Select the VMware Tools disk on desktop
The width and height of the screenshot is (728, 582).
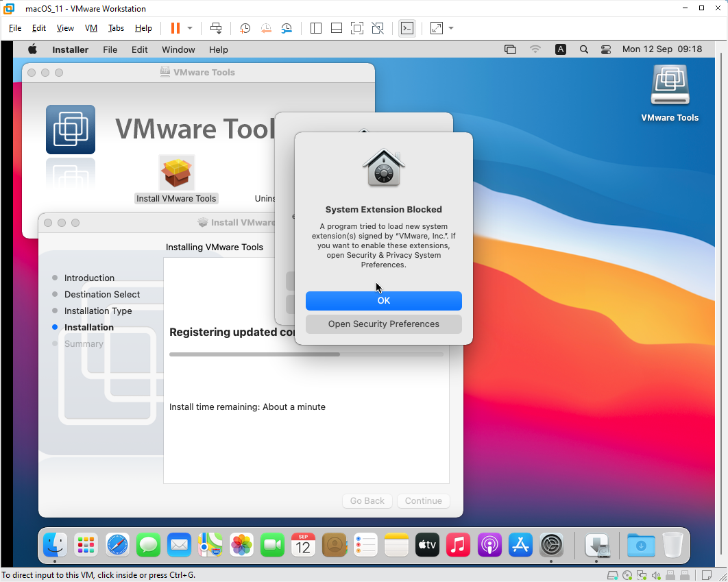(x=670, y=93)
